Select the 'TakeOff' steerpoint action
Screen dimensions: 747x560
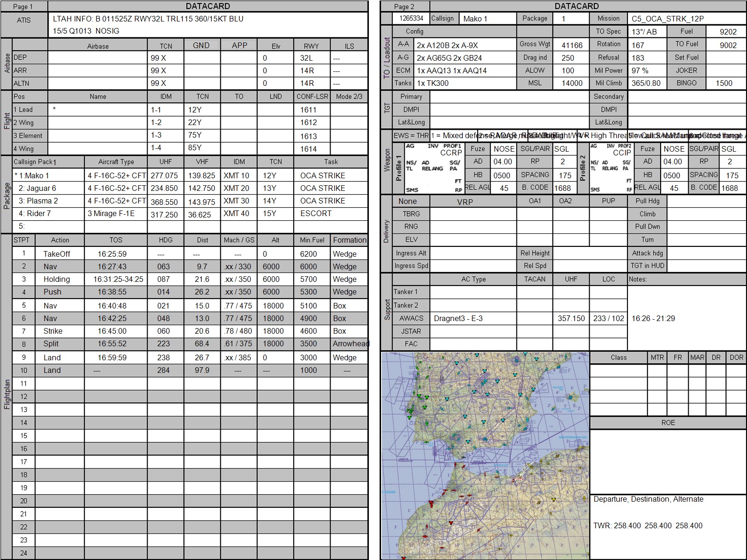click(x=56, y=254)
